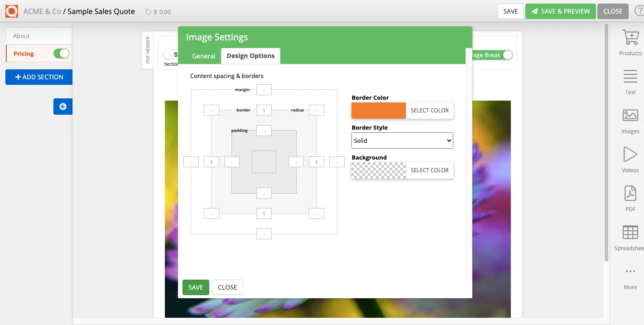644x325 pixels.
Task: Click the blue collapse arrow icon
Action: pyautogui.click(x=62, y=107)
